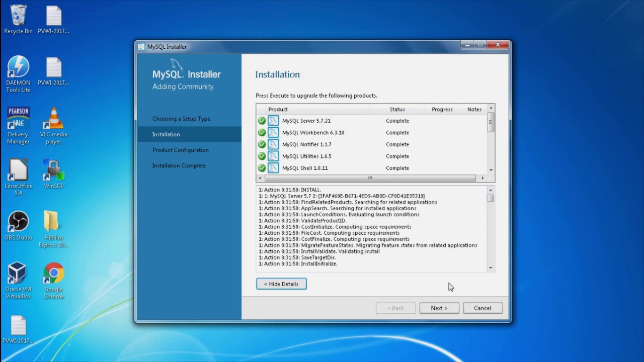
Task: Select MySQL Utilities 1.6.5 row text
Action: pos(307,156)
